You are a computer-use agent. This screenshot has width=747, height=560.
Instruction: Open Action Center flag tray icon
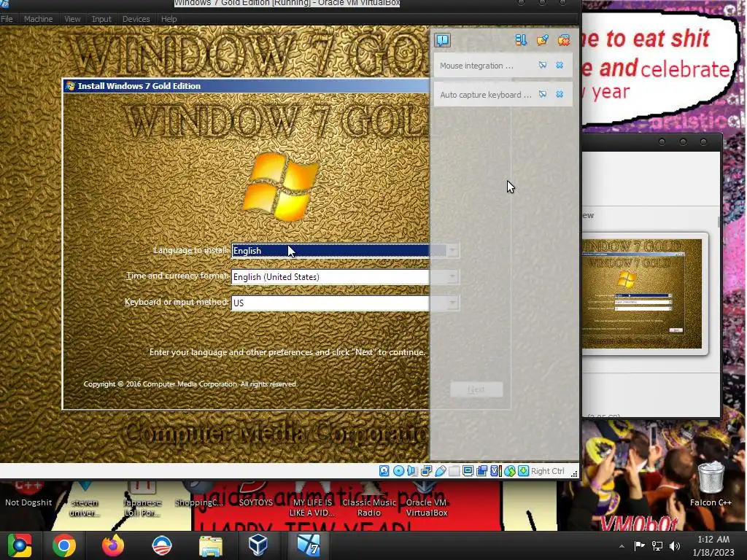639,545
